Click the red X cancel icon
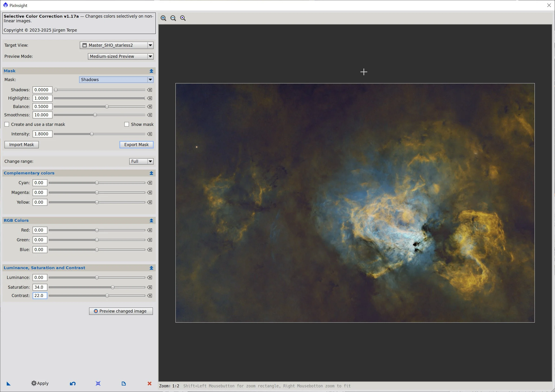 click(149, 384)
